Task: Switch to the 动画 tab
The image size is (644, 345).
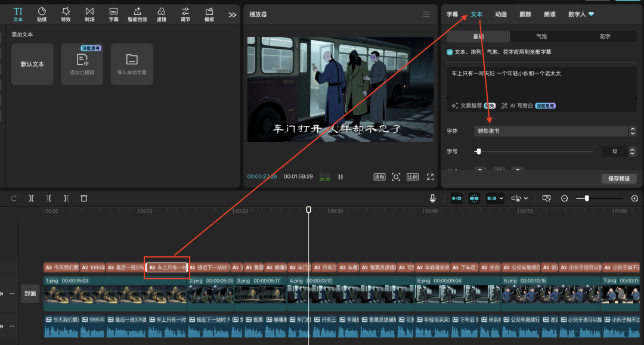Action: 501,14
